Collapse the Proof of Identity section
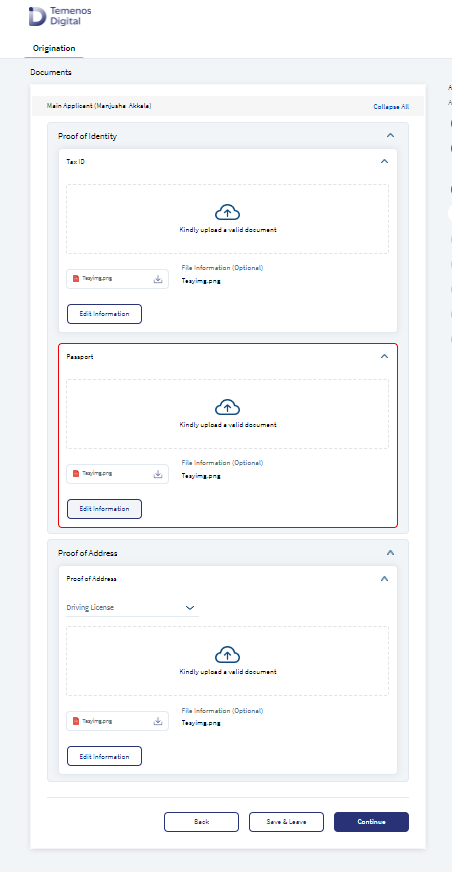452x872 pixels. coord(390,136)
